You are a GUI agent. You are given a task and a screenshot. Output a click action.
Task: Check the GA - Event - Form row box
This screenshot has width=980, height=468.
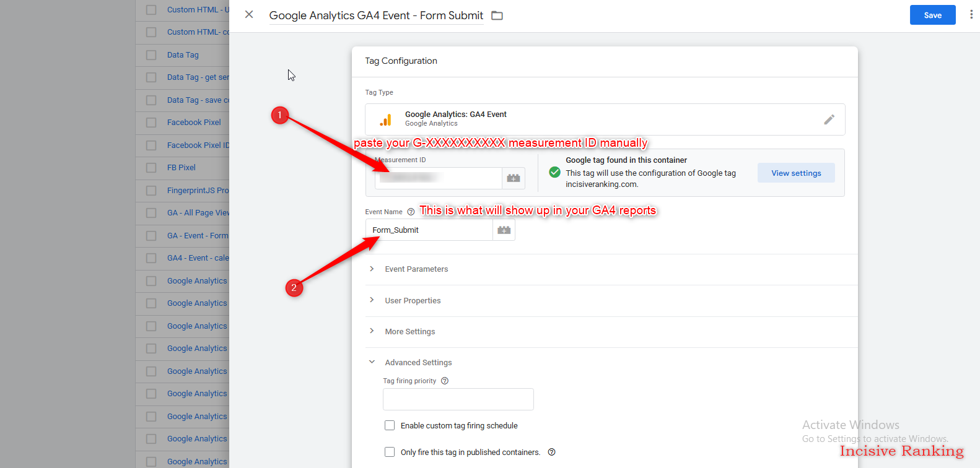pos(151,236)
